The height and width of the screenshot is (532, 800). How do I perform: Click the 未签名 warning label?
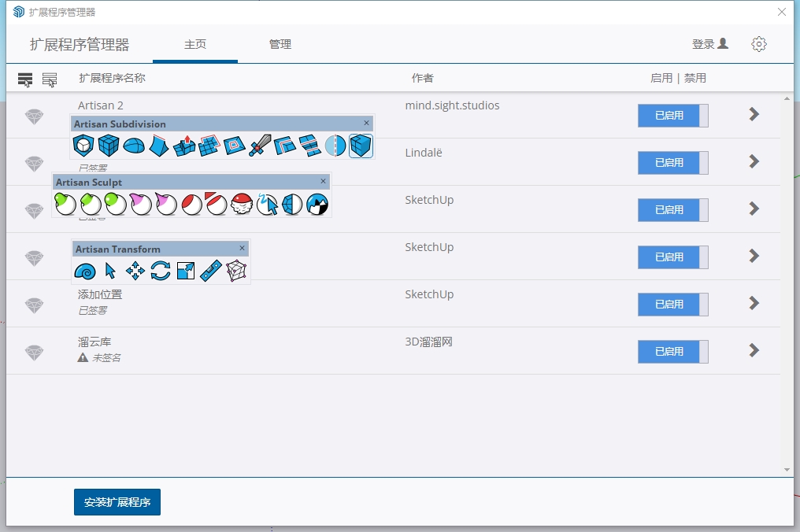click(x=99, y=357)
